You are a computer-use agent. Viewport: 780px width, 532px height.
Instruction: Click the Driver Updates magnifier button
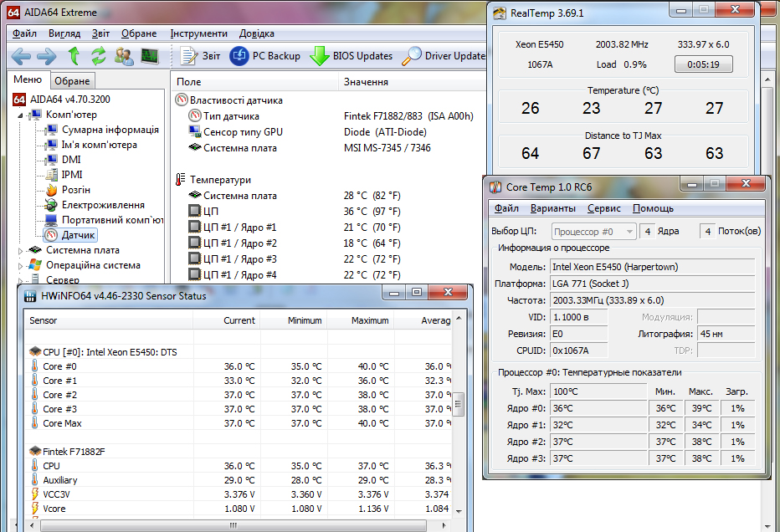[x=444, y=56]
